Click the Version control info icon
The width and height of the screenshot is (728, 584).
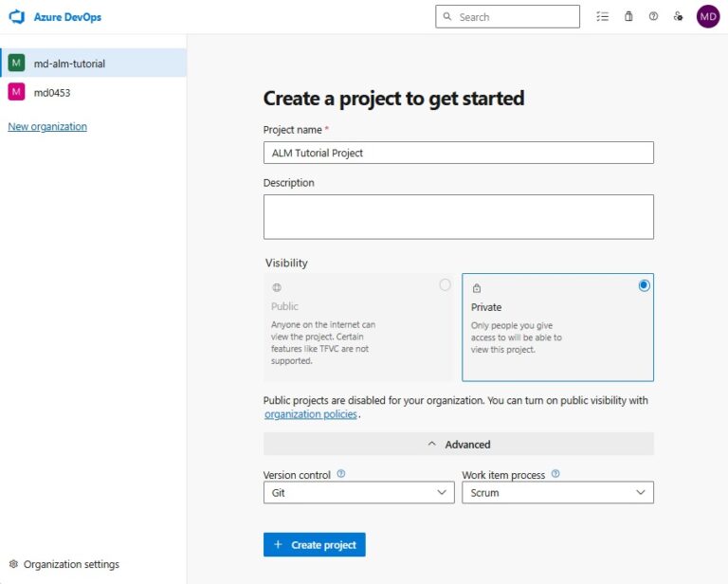(341, 473)
